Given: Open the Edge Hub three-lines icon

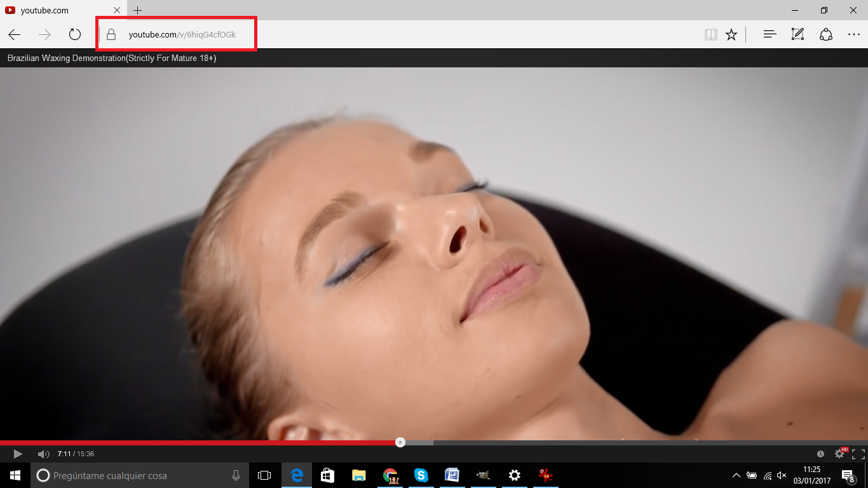Looking at the screenshot, I should (x=770, y=35).
